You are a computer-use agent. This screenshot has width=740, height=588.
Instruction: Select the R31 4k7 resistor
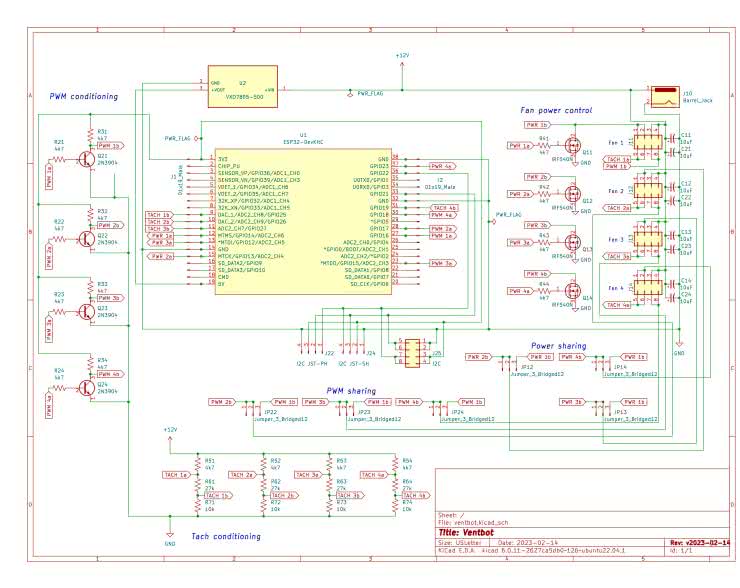coord(91,136)
